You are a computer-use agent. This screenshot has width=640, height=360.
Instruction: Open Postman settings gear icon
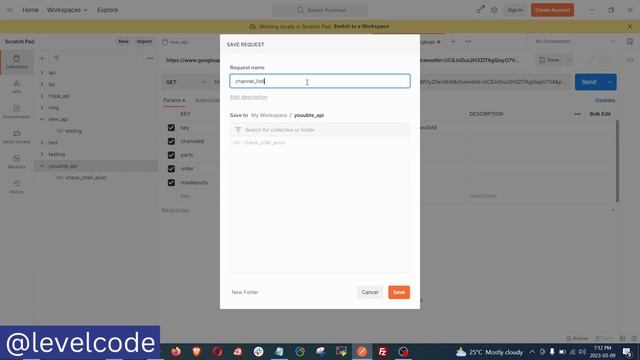[494, 10]
